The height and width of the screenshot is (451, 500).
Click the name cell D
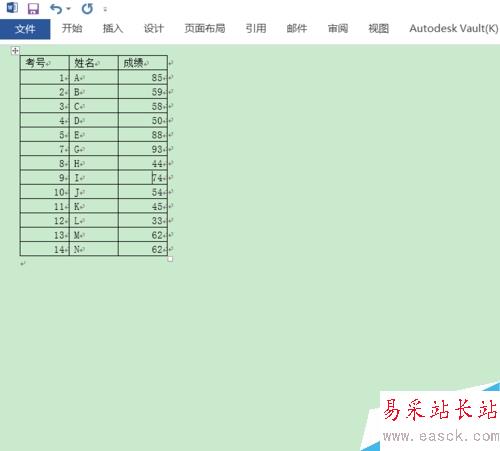click(94, 120)
